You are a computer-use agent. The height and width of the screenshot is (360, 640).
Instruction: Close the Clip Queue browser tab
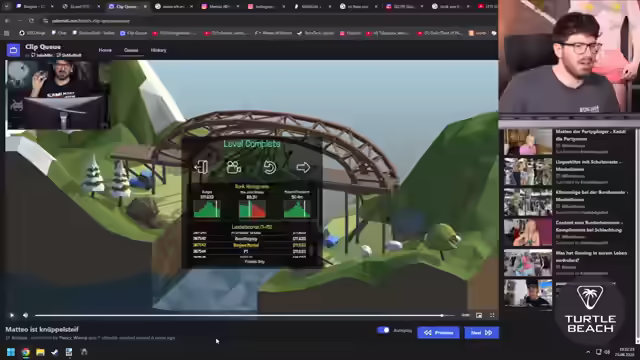click(x=145, y=7)
